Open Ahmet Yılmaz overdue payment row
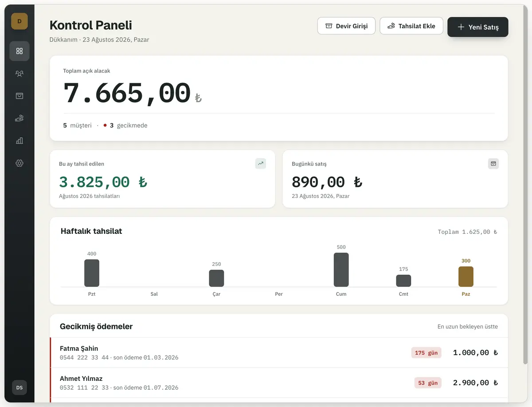 pyautogui.click(x=279, y=383)
